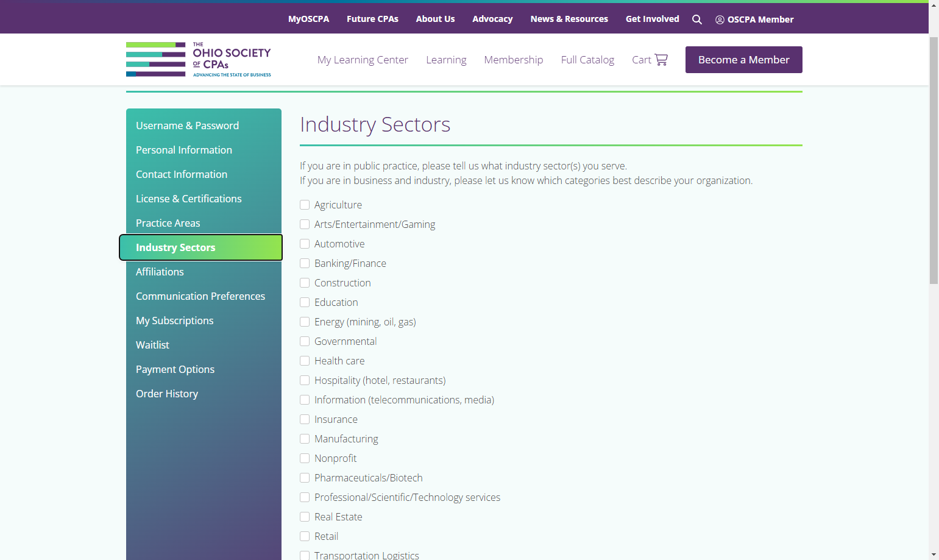The width and height of the screenshot is (939, 560).
Task: Check the Agriculture checkbox
Action: [x=305, y=205]
